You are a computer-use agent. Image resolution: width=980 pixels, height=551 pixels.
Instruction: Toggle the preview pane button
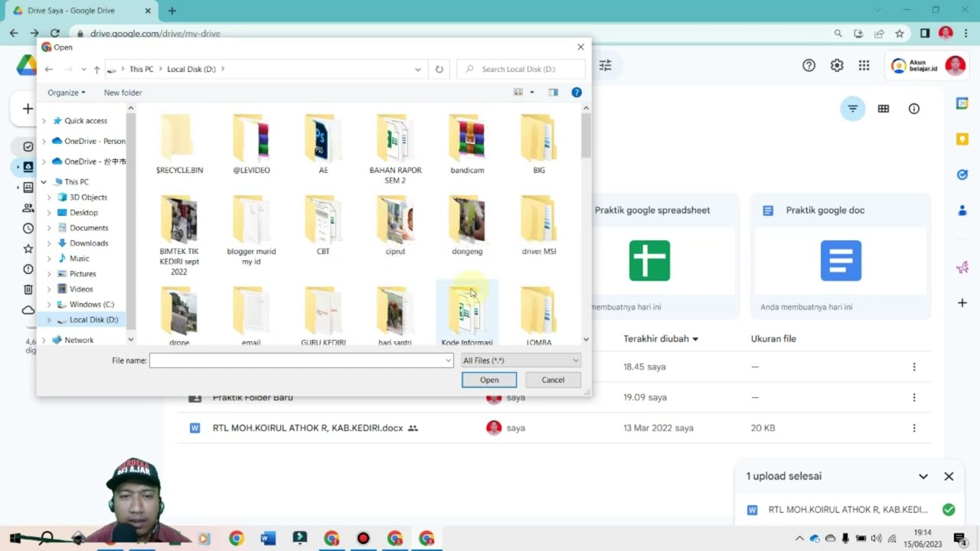point(553,93)
